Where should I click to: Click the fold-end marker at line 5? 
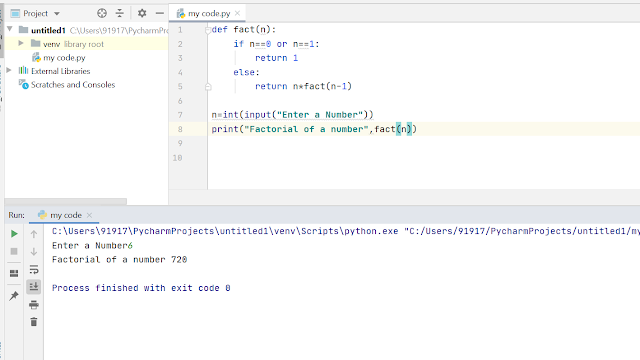click(x=208, y=87)
